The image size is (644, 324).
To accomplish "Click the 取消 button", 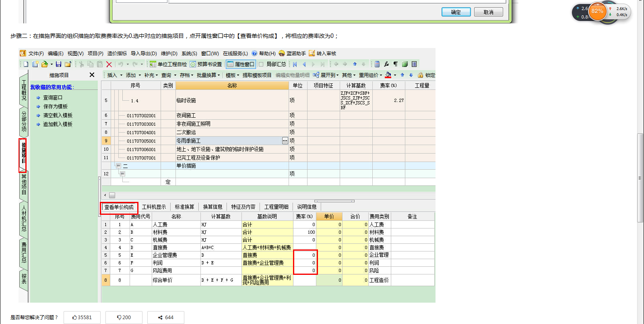I will (489, 12).
